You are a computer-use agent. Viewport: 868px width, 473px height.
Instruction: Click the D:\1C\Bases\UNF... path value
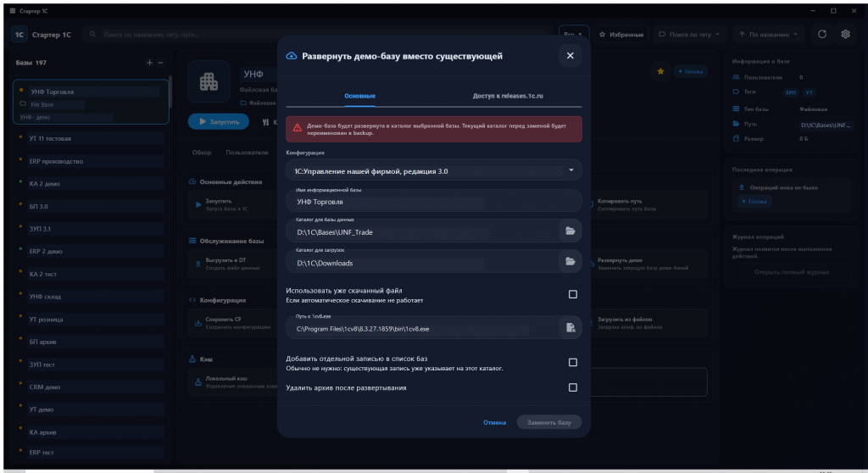[x=825, y=125]
